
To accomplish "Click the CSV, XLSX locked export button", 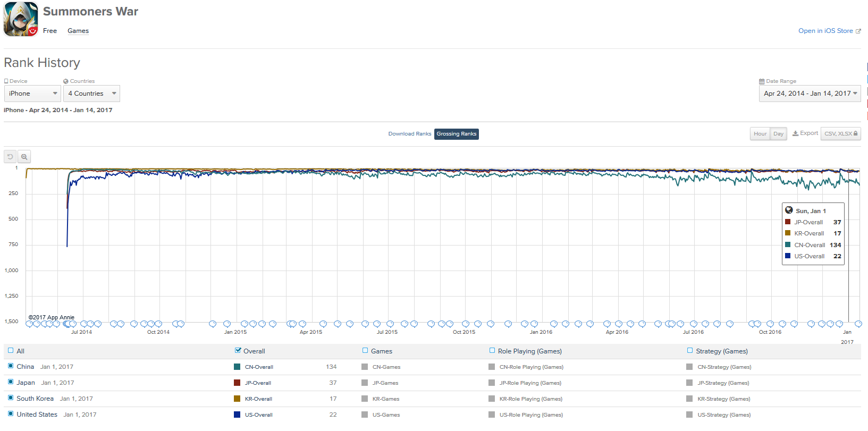I will (840, 134).
